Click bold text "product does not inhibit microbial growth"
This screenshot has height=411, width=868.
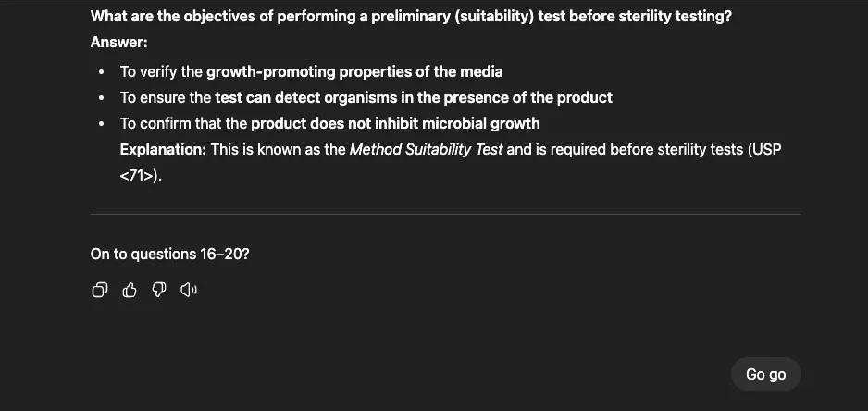click(x=395, y=123)
